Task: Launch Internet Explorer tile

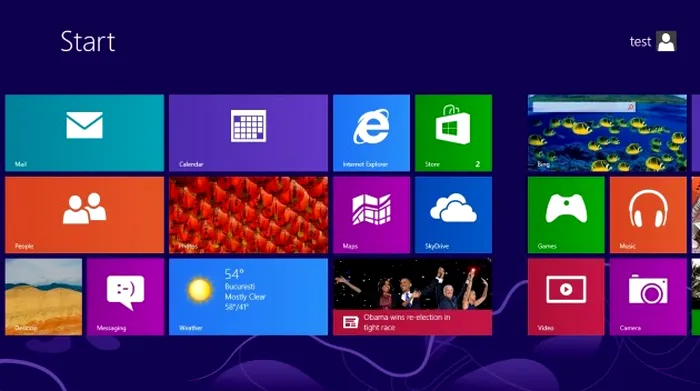Action: tap(371, 133)
